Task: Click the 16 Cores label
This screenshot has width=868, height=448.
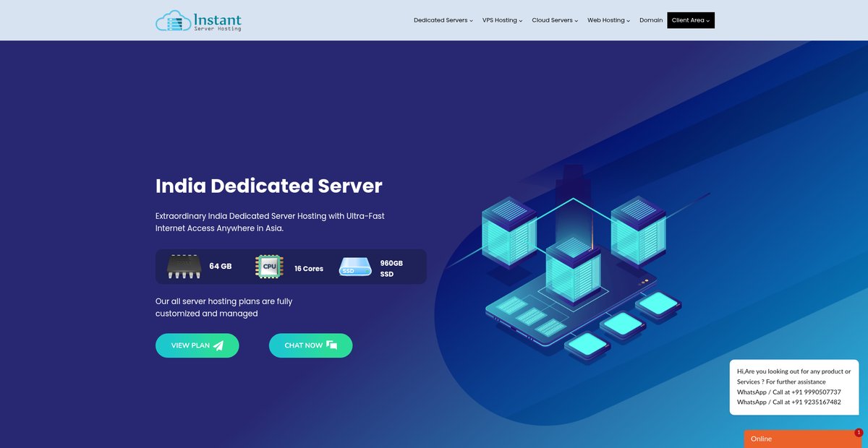Action: click(309, 268)
